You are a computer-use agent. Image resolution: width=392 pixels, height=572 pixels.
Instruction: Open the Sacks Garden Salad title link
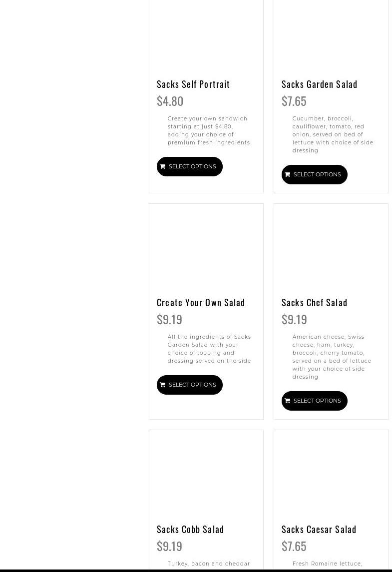coord(319,84)
